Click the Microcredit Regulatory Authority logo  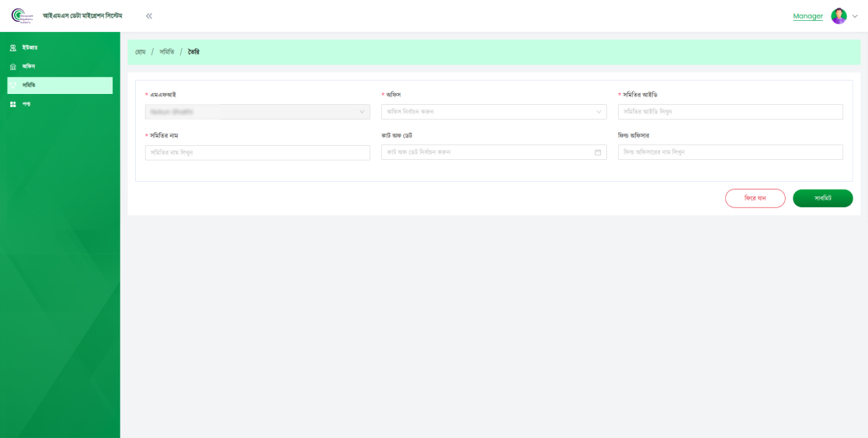(x=22, y=16)
